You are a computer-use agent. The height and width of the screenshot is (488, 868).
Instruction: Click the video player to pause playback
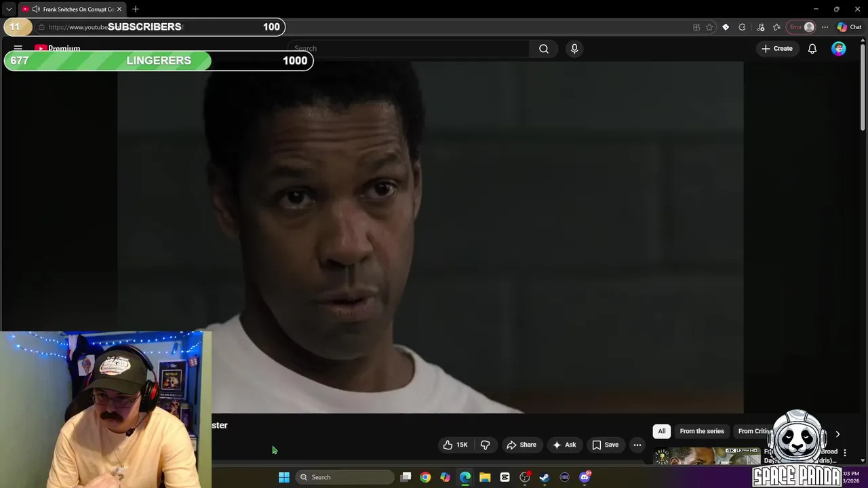tap(430, 237)
